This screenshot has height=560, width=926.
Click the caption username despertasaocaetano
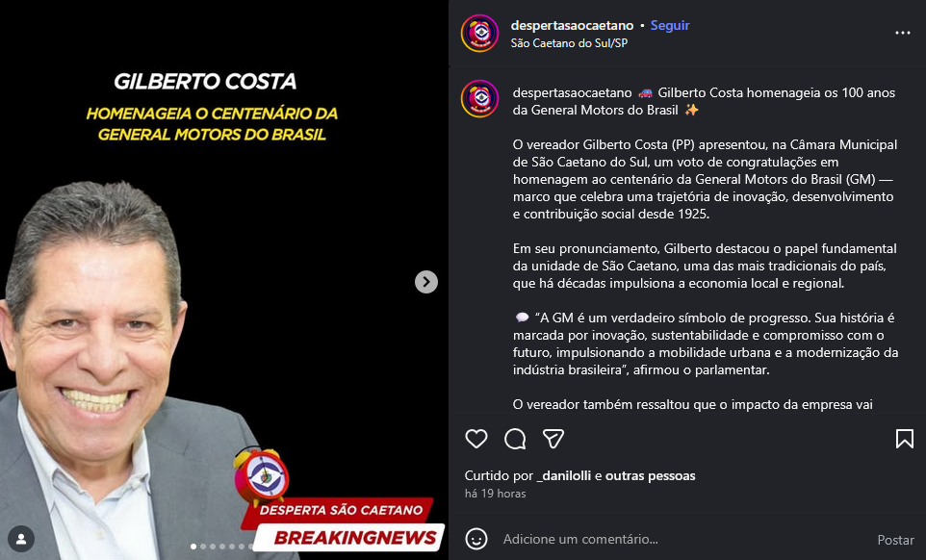coord(573,92)
